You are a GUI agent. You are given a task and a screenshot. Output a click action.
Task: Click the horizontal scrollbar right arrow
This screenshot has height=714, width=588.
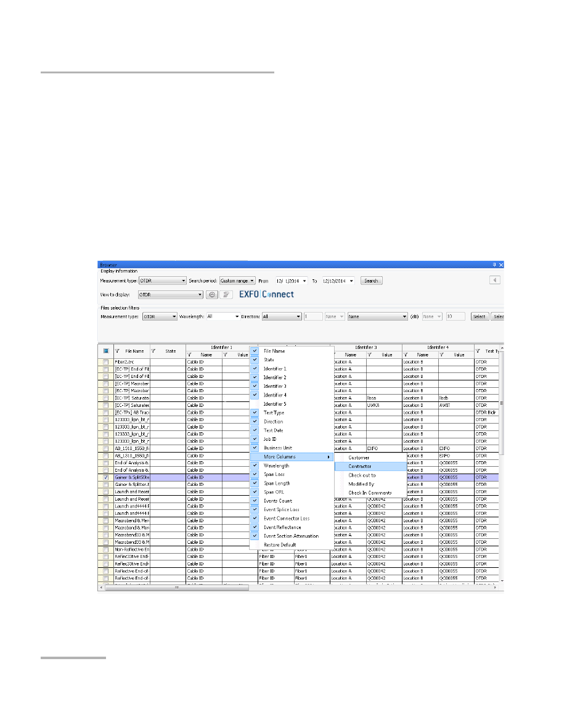click(496, 588)
